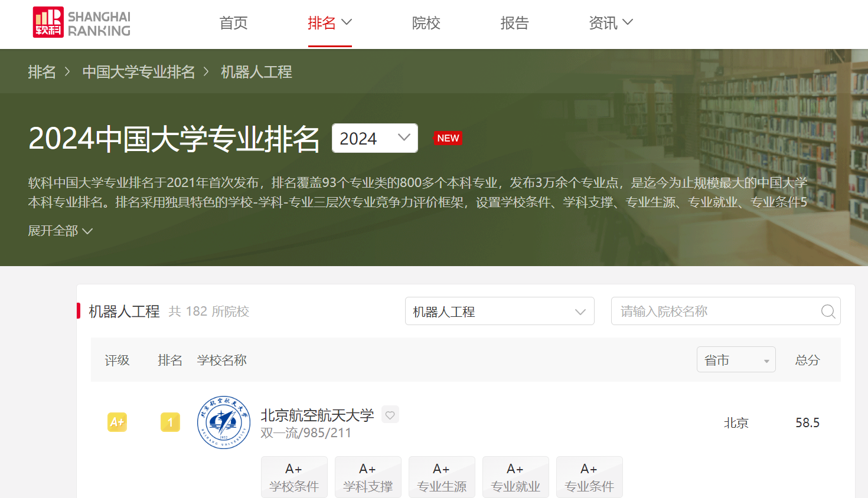The width and height of the screenshot is (868, 498).
Task: Expand full description via 展开全部
Action: [60, 231]
